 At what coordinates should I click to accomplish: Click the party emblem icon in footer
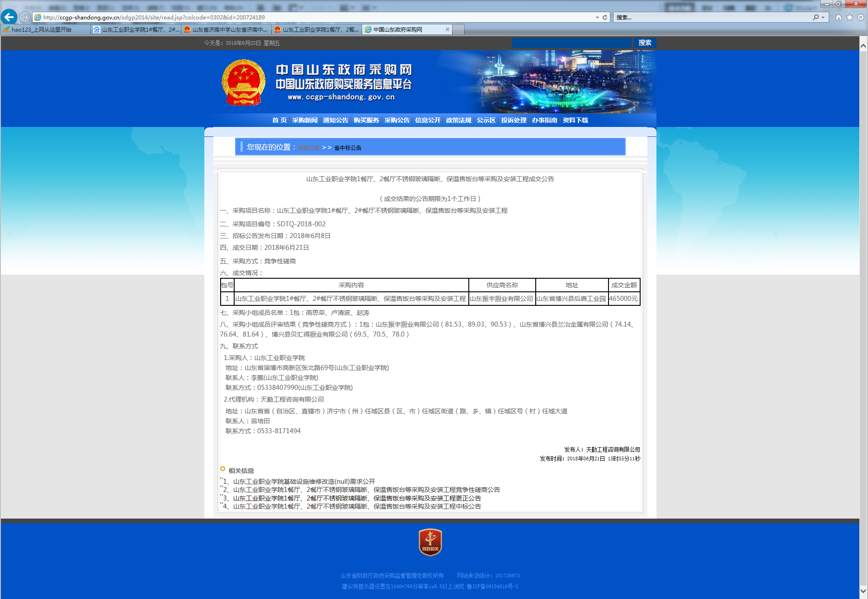click(x=430, y=542)
